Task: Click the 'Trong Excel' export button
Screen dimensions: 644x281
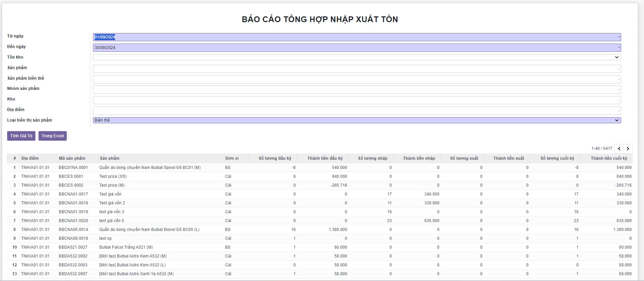Action: [x=52, y=136]
